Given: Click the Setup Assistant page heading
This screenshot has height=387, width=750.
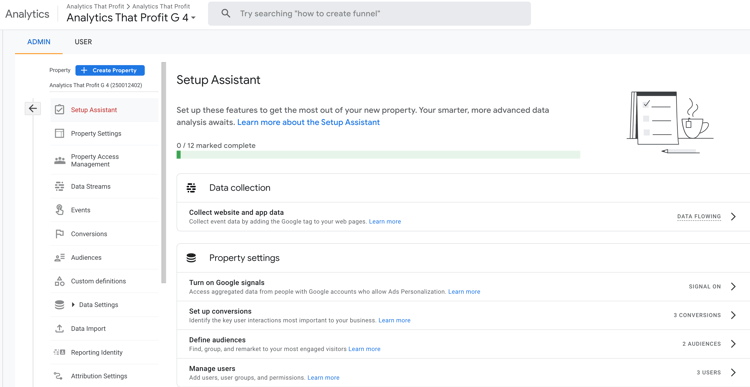Looking at the screenshot, I should tap(219, 80).
